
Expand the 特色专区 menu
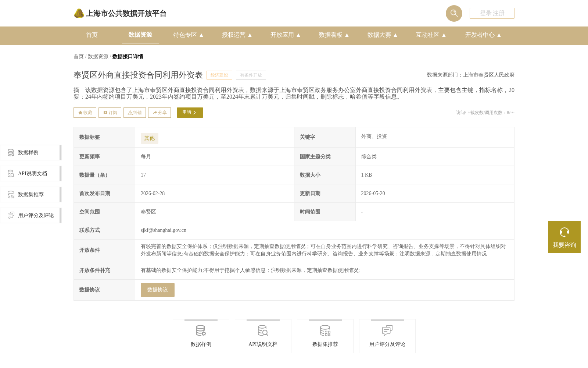click(x=189, y=35)
